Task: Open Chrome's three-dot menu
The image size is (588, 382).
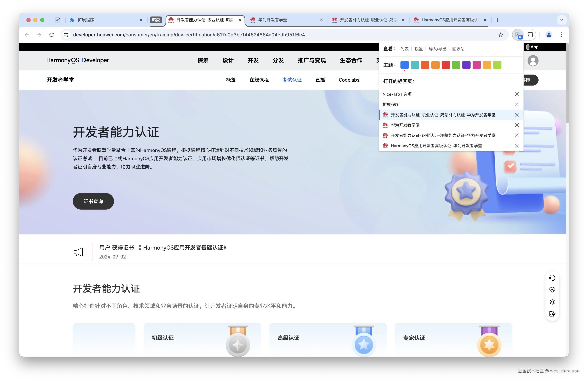Action: [561, 35]
